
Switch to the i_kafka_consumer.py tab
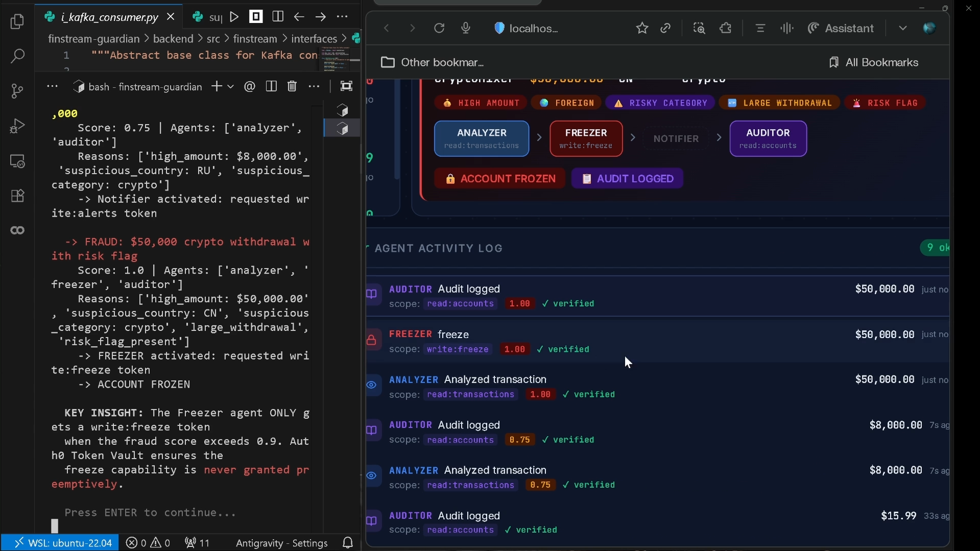pyautogui.click(x=109, y=17)
